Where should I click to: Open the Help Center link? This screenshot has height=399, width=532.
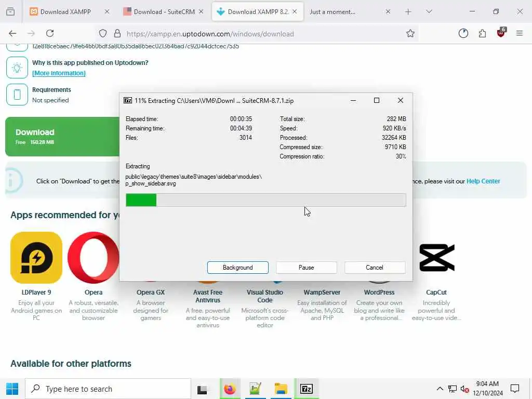pos(483,181)
